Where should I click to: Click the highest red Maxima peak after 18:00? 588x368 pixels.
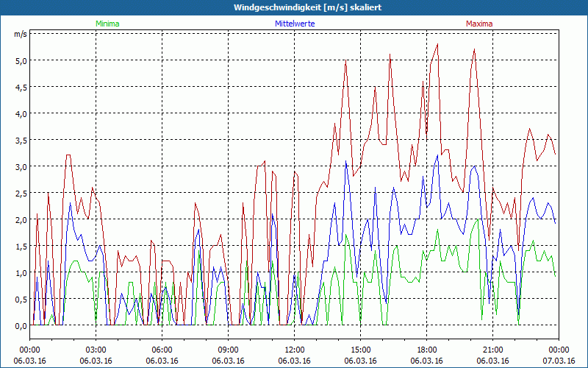pyautogui.click(x=437, y=44)
